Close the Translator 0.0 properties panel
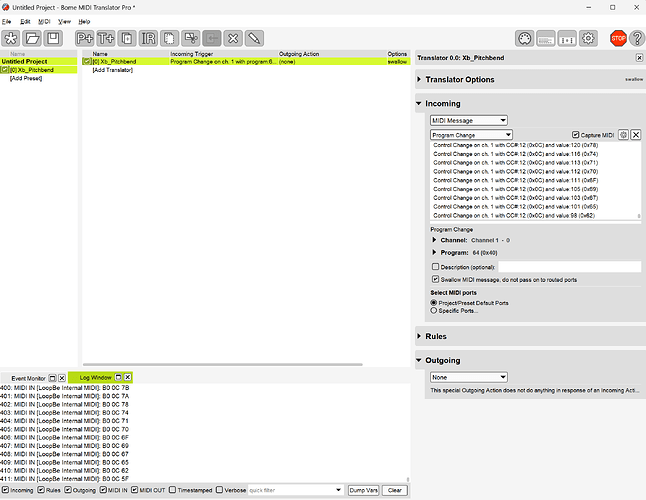The image size is (646, 500). 639,58
